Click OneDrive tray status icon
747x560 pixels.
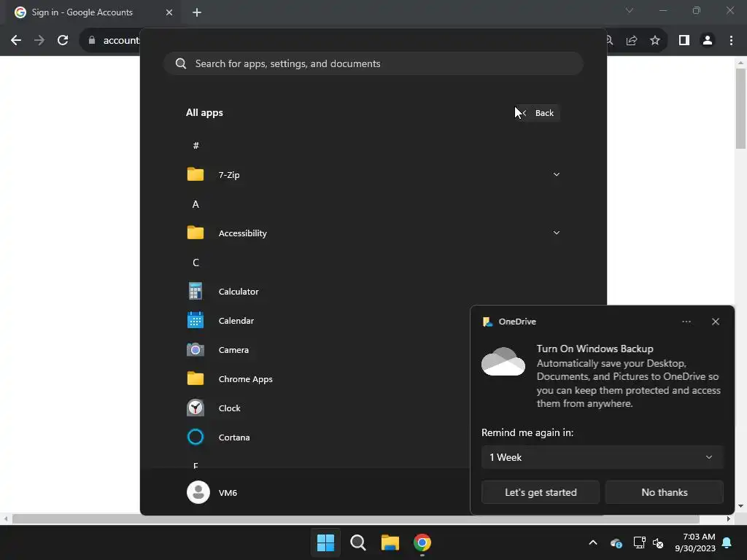[616, 542]
